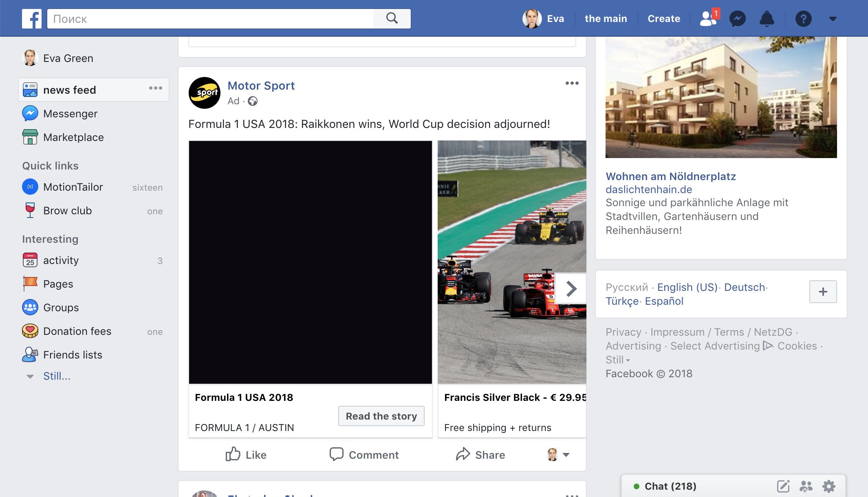Switch language to Deutsch
Viewport: 868px width, 497px height.
pos(745,287)
